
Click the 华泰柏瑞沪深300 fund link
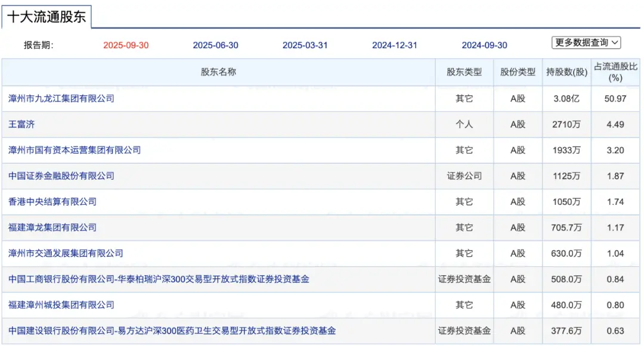(159, 279)
